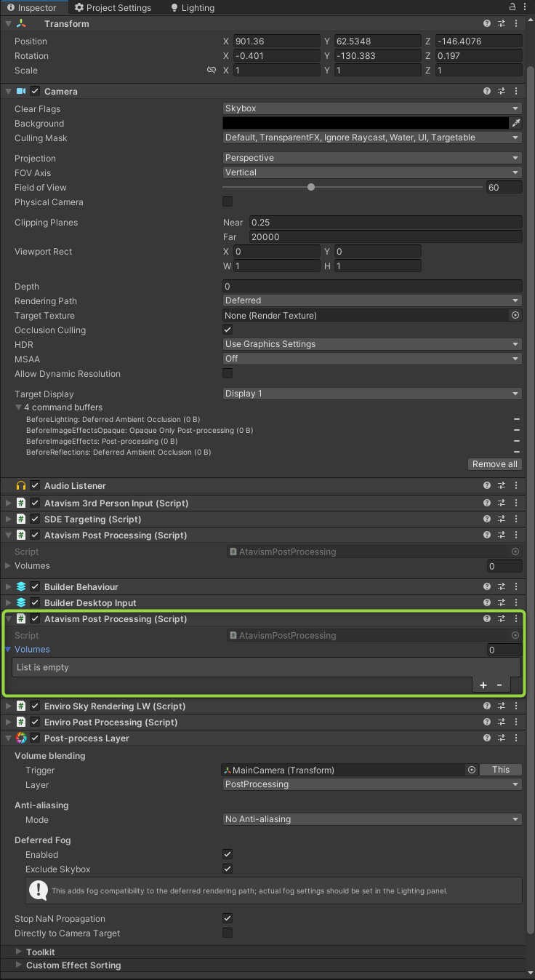Click the This button beside Trigger

click(x=501, y=770)
